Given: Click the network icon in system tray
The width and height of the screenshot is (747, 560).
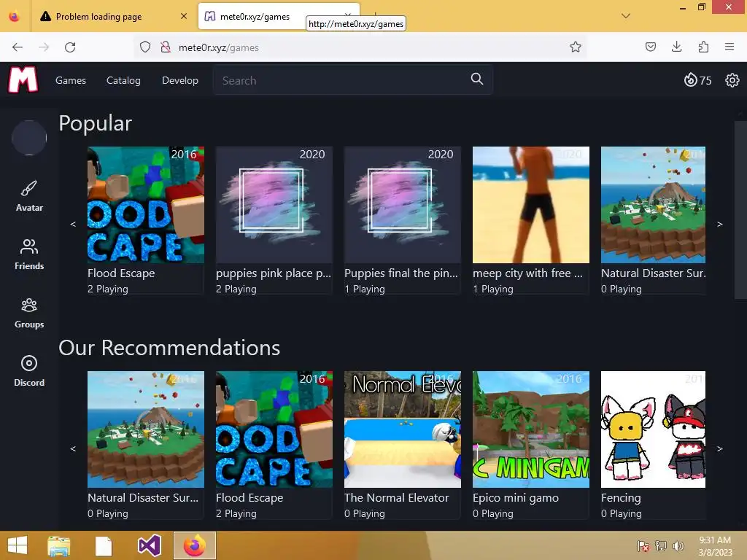Looking at the screenshot, I should coord(661,545).
